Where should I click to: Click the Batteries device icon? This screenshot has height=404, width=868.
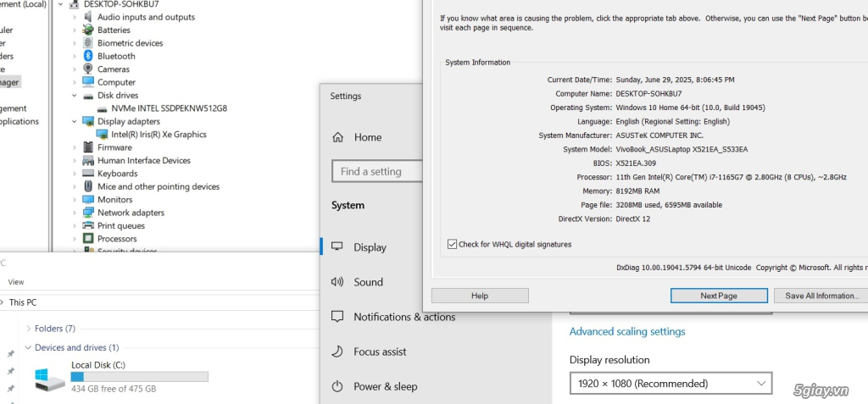point(88,30)
